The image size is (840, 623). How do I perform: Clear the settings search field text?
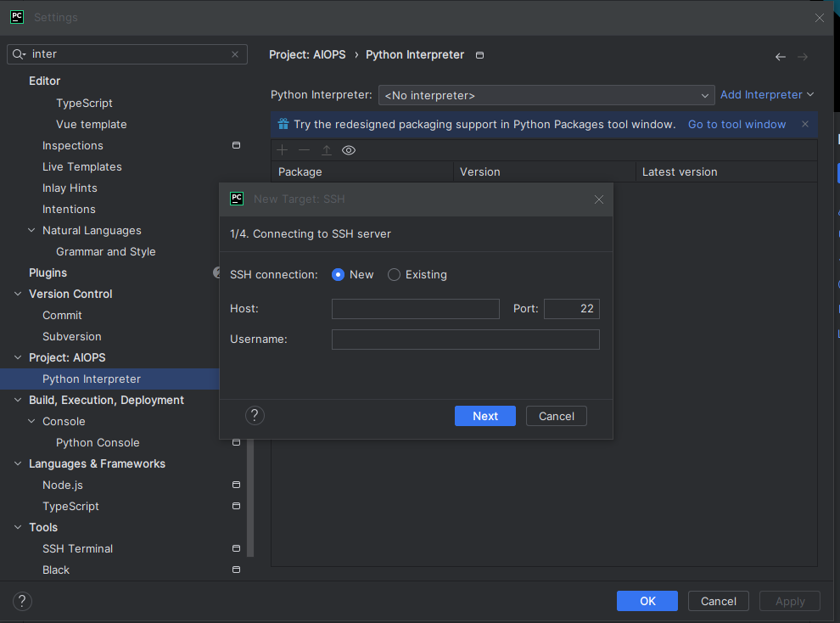(235, 54)
